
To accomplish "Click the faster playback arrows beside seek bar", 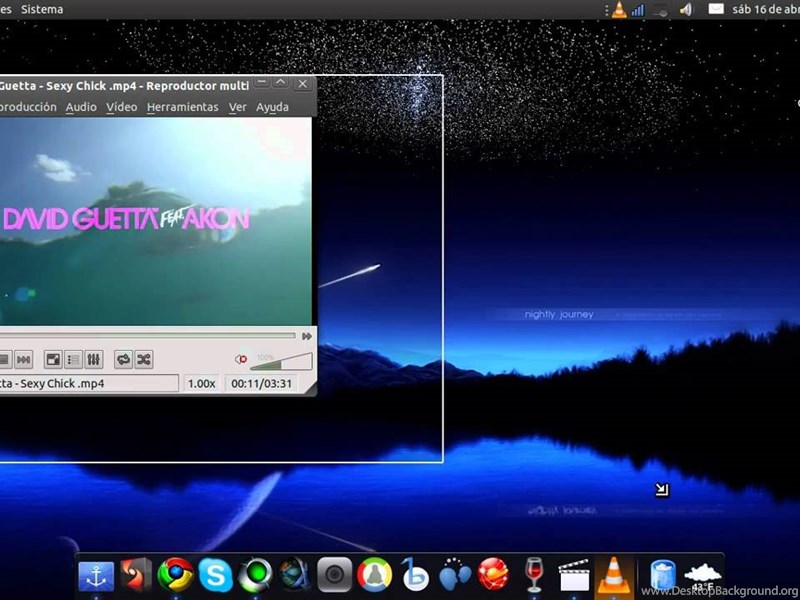I will 307,336.
